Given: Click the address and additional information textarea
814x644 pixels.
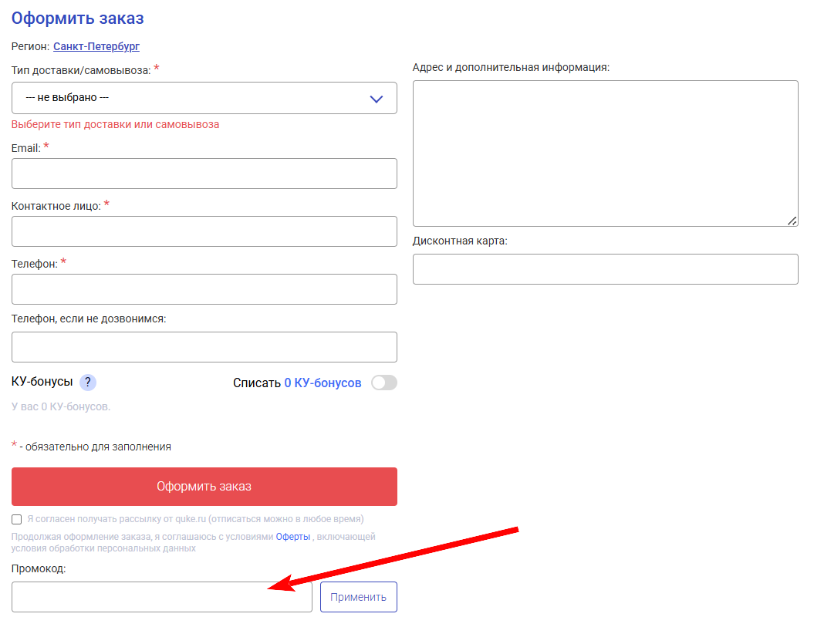Looking at the screenshot, I should [x=606, y=153].
